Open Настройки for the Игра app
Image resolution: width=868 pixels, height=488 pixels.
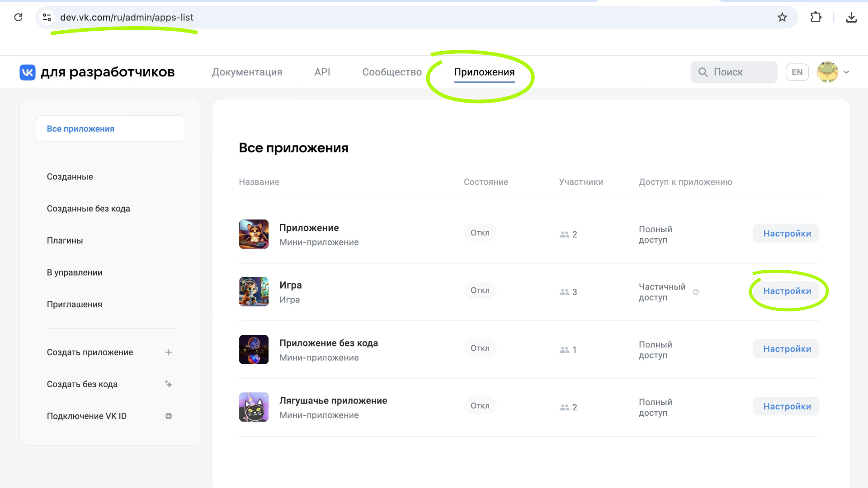(787, 291)
